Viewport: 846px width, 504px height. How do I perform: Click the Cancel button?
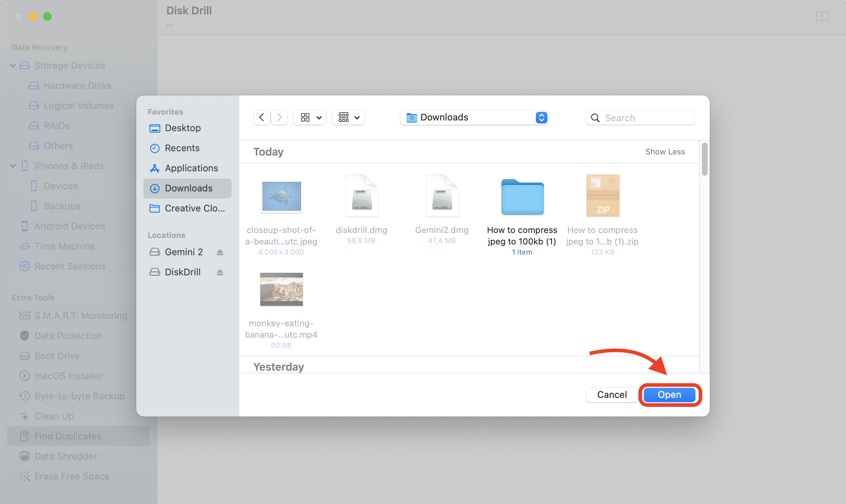(x=612, y=395)
